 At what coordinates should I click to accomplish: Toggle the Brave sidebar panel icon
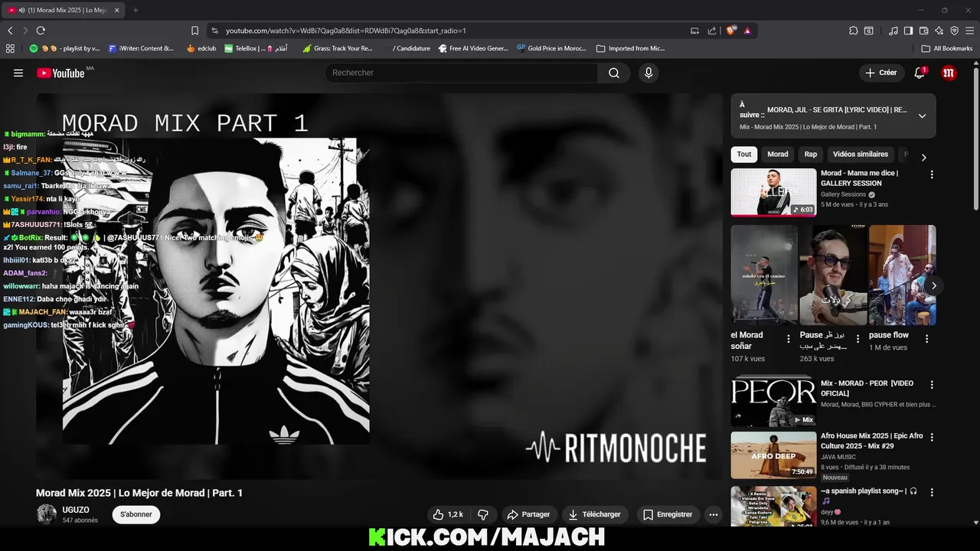click(x=908, y=31)
